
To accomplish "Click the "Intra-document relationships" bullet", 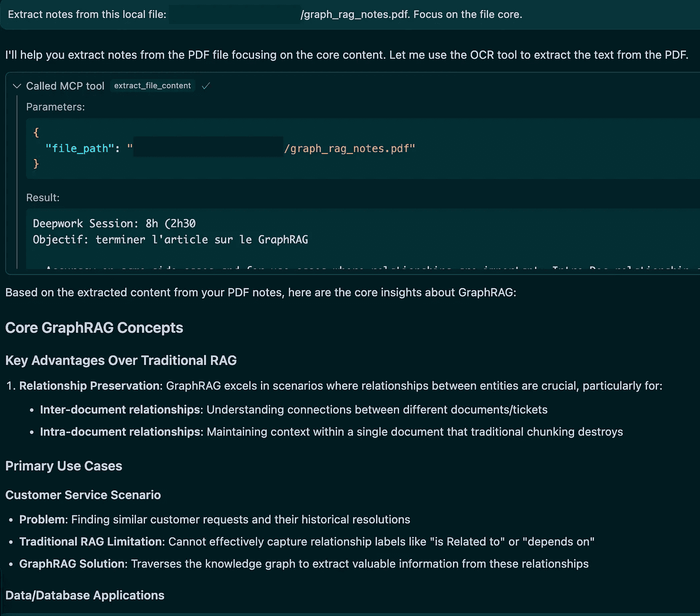I will 120,431.
